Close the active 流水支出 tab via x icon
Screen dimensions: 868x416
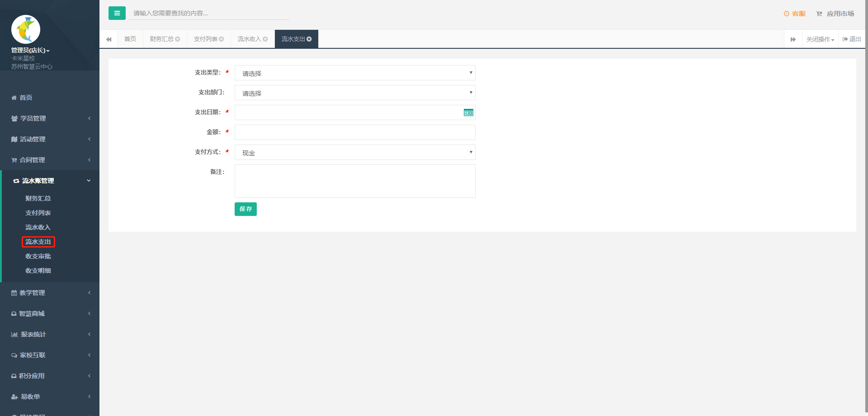click(x=309, y=39)
